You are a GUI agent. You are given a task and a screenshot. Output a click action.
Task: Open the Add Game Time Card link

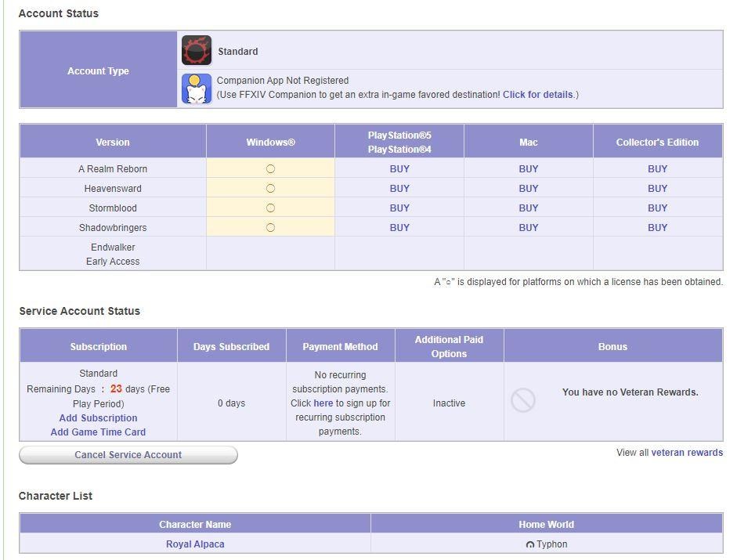tap(98, 432)
